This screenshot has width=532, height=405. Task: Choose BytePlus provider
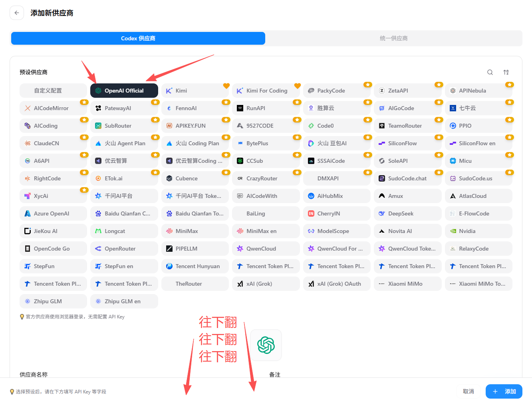coord(266,143)
